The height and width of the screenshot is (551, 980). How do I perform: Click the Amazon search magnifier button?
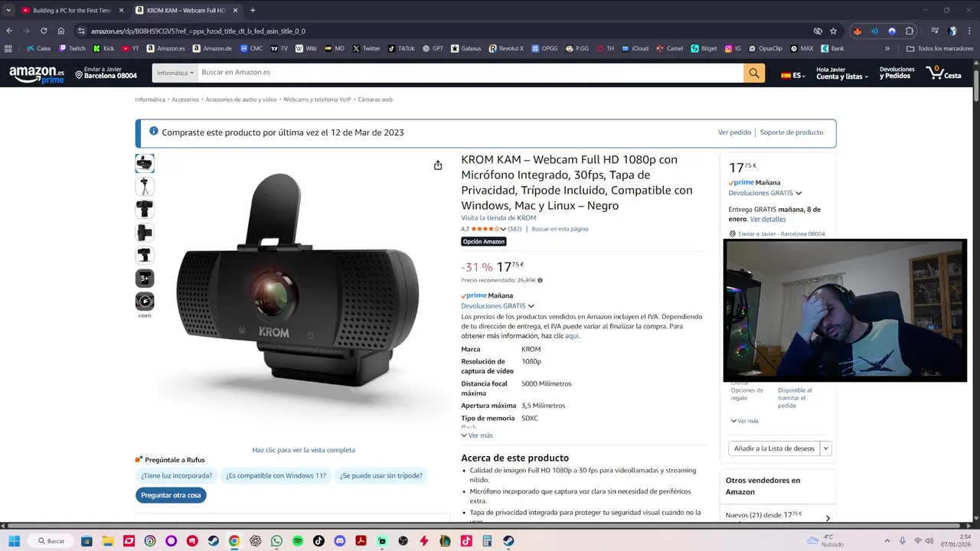754,73
